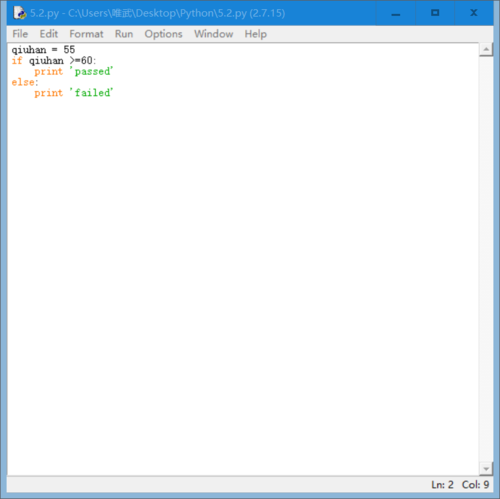500x499 pixels.
Task: Open the Format menu
Action: pos(86,34)
